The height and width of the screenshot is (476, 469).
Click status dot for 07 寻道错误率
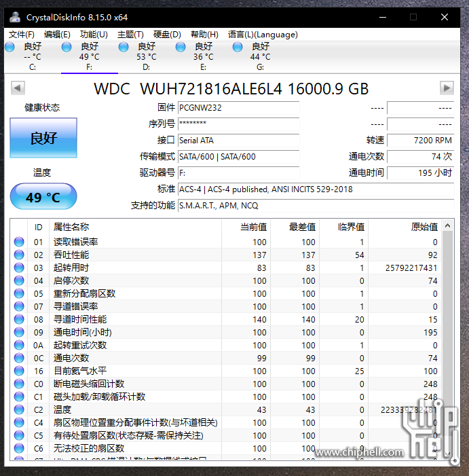19,306
